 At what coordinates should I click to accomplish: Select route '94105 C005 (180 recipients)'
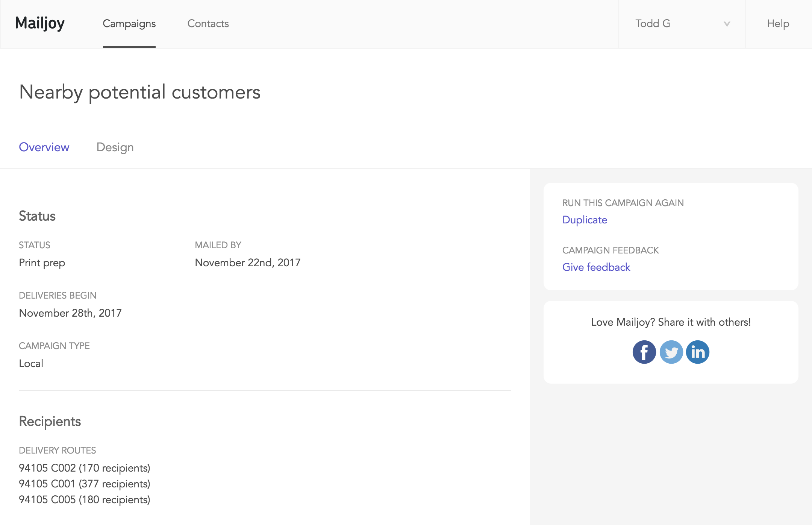pyautogui.click(x=85, y=500)
